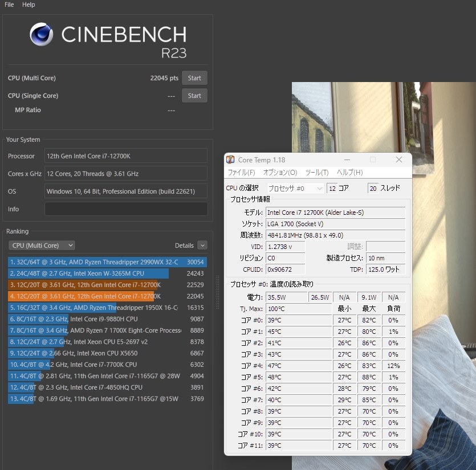Click the Core Temp title bar icon
This screenshot has height=470, width=476.
[231, 160]
